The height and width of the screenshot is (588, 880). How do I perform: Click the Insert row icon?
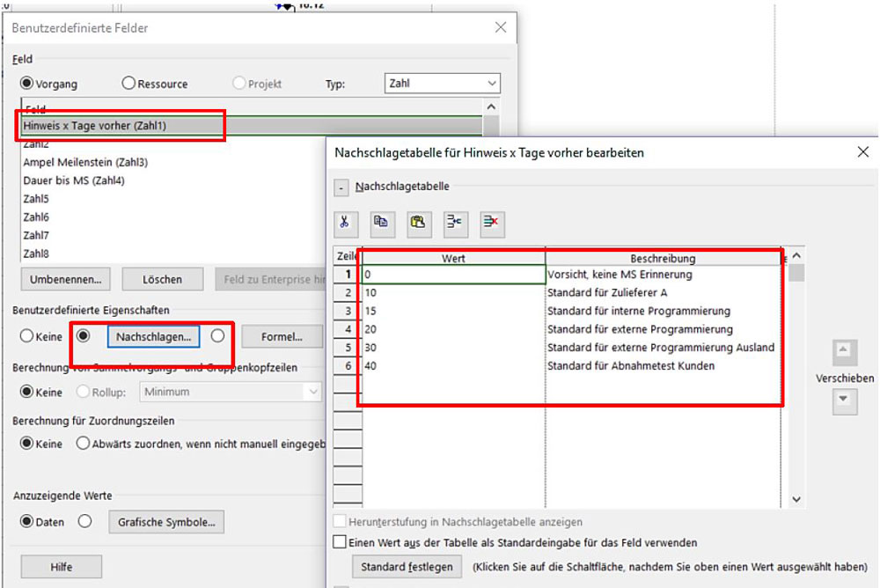455,223
